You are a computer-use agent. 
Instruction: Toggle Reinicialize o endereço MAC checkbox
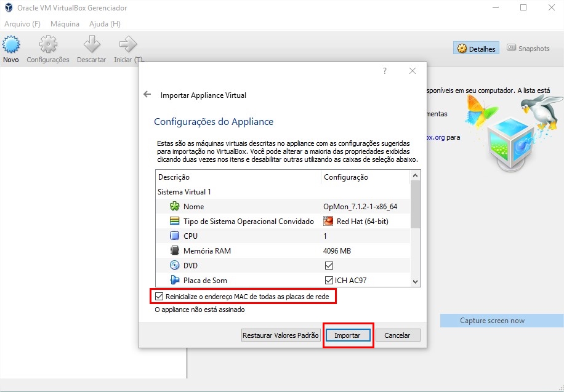pos(159,297)
